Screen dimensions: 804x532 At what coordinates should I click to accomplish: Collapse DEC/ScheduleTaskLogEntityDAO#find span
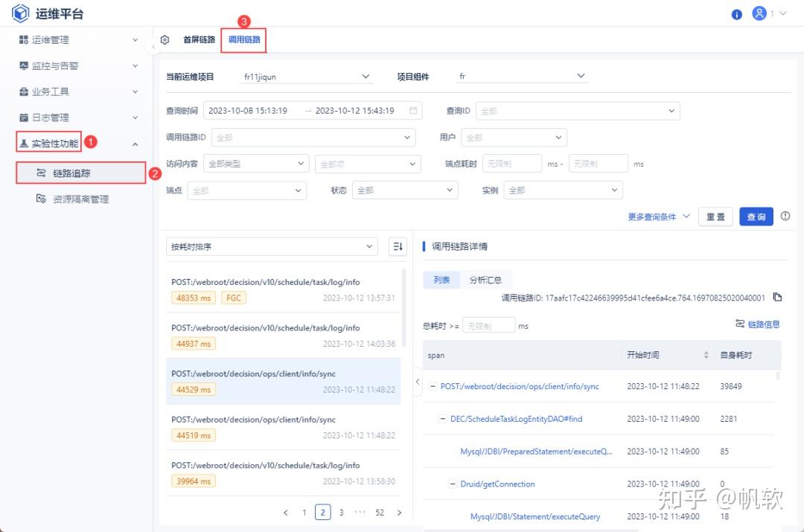tap(442, 419)
